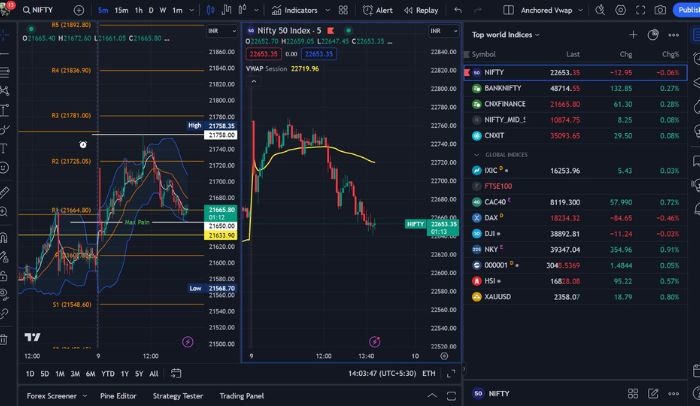
Task: Switch to Strategy Tester tab
Action: [178, 396]
